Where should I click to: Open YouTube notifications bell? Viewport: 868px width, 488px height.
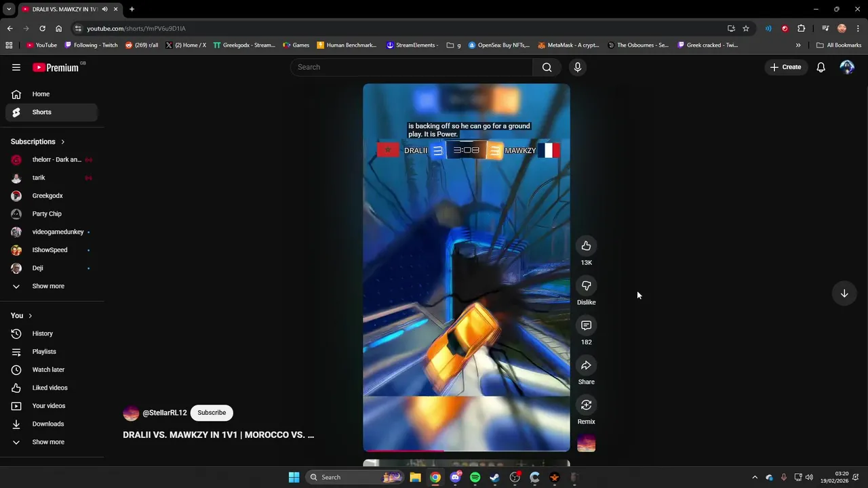821,67
